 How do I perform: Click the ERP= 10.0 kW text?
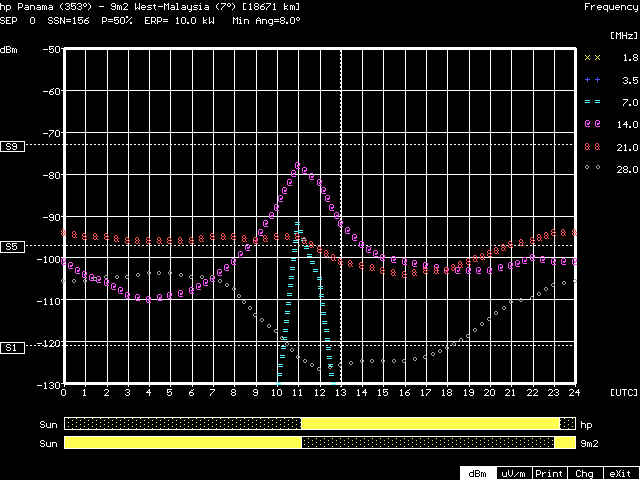pyautogui.click(x=179, y=21)
